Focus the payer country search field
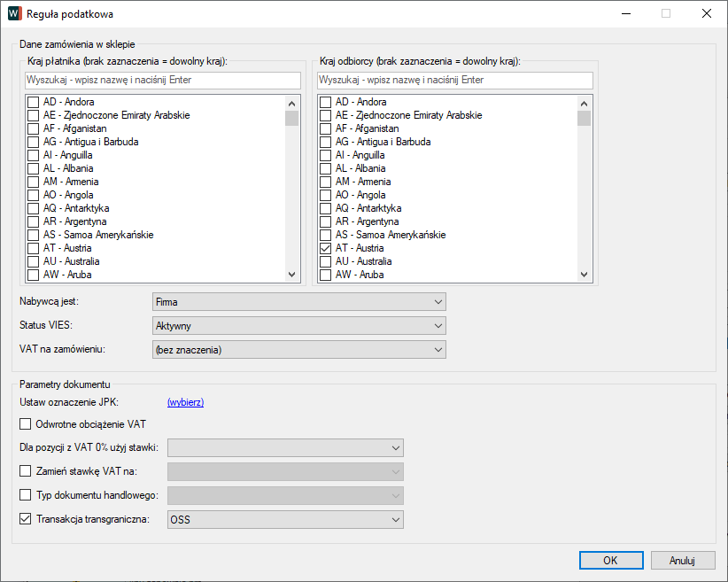The image size is (728, 582). [163, 81]
